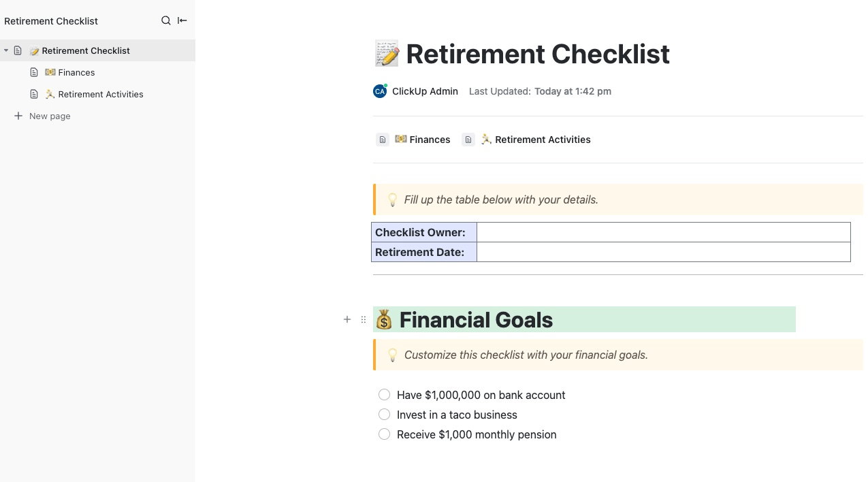Open Retirement Activities page in sidebar

click(100, 94)
